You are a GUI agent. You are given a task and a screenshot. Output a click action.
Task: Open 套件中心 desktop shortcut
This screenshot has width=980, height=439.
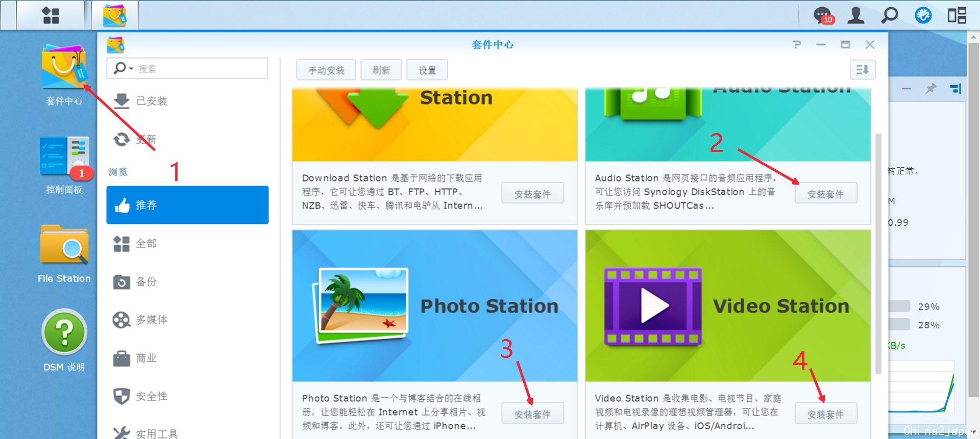click(x=64, y=75)
